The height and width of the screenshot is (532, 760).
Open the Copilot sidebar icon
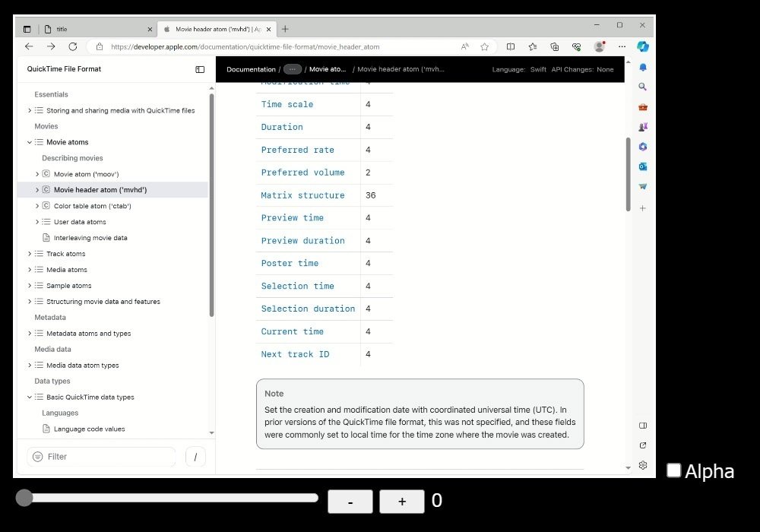pos(643,46)
